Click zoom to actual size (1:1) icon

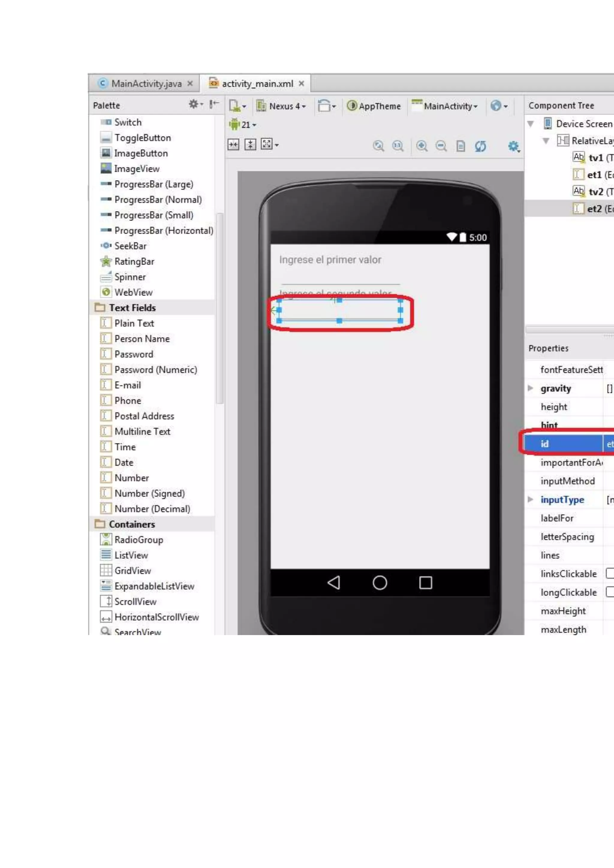pyautogui.click(x=397, y=146)
